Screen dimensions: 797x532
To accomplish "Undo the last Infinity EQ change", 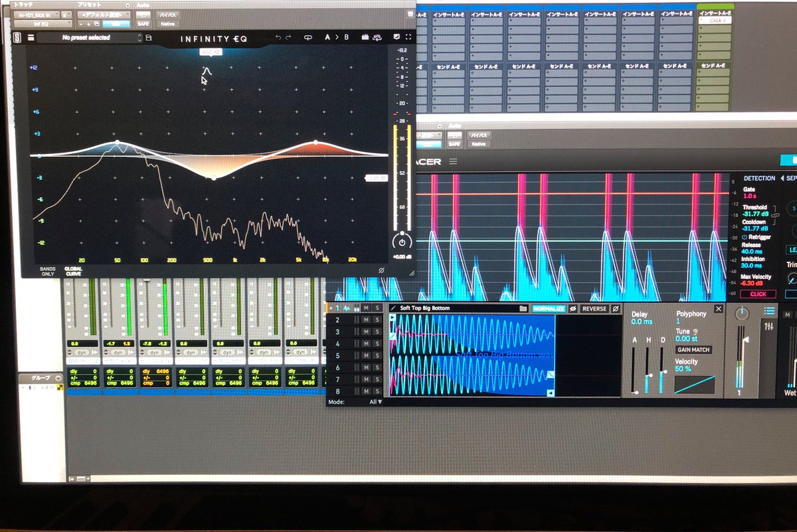I will 278,38.
